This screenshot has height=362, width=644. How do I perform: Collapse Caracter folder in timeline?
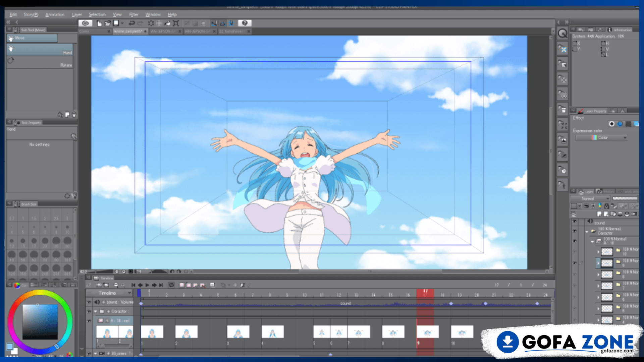[96, 311]
